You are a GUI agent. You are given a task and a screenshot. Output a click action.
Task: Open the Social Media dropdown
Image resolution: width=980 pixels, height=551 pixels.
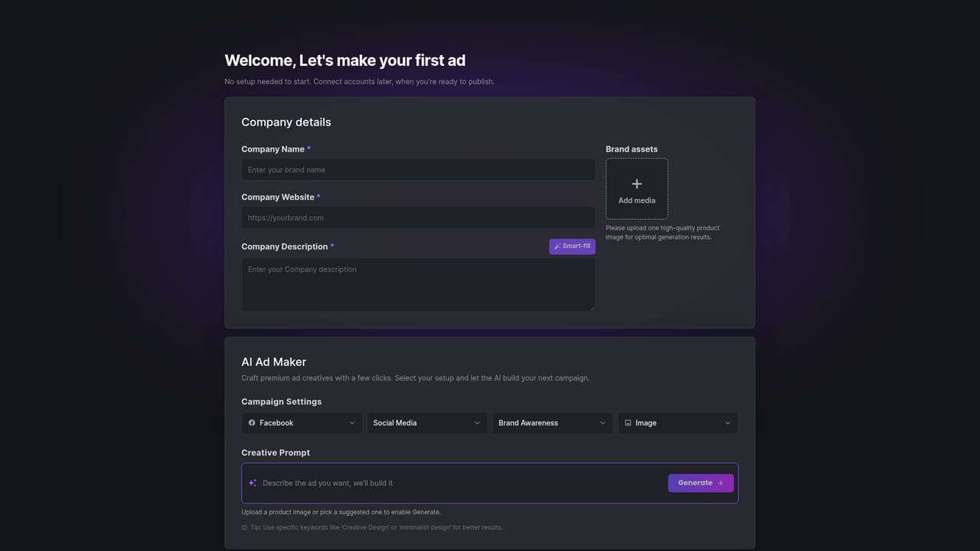[x=427, y=422]
